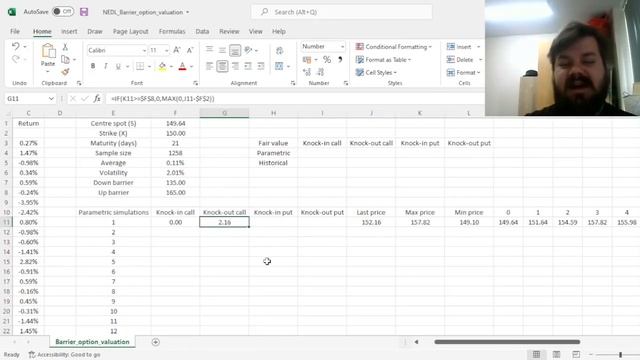
Task: Click the Delete cells button
Action: 460,60
